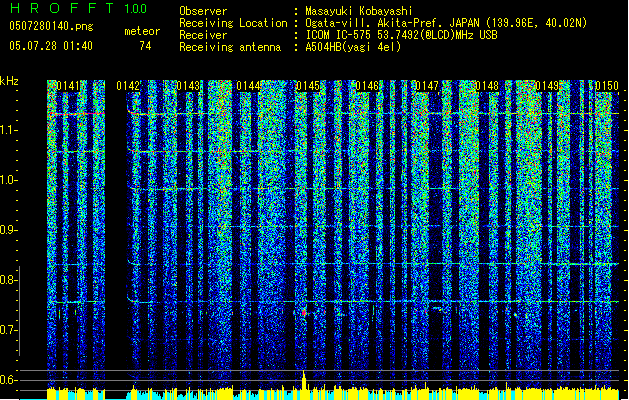Click the 0.8 frequency axis label
The width and height of the screenshot is (629, 400).
tap(9, 280)
